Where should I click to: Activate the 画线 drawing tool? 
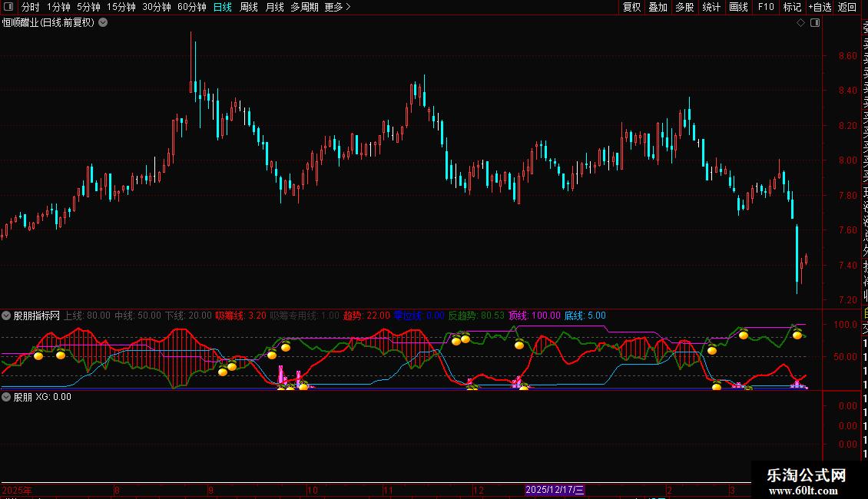pyautogui.click(x=738, y=7)
